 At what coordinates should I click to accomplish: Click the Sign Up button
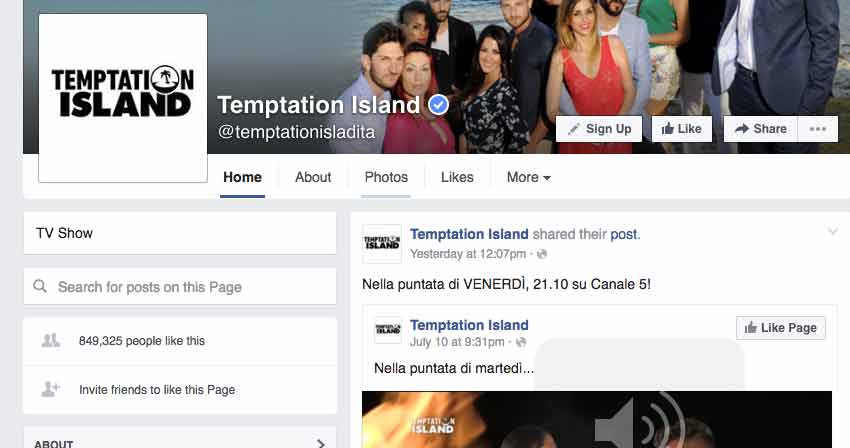coord(599,129)
